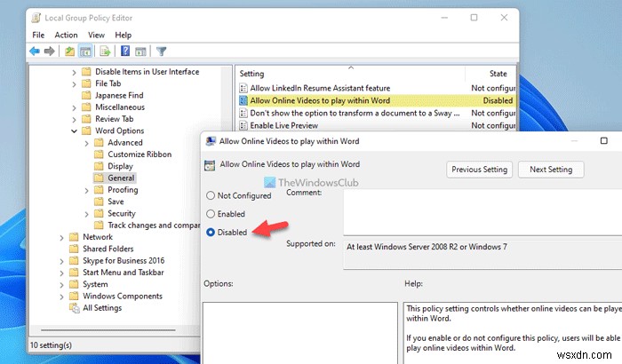
Task: Select the Start Menu and Taskbar item
Action: (123, 273)
